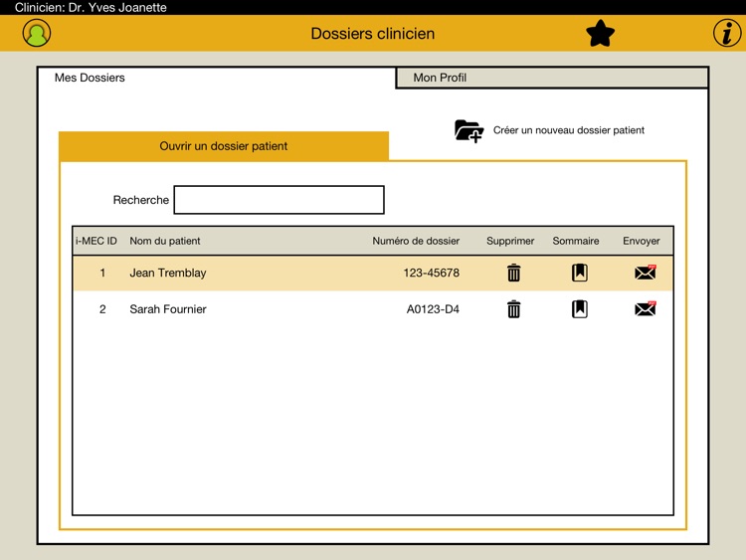Click i-MEC ID 1 in first row

(102, 273)
